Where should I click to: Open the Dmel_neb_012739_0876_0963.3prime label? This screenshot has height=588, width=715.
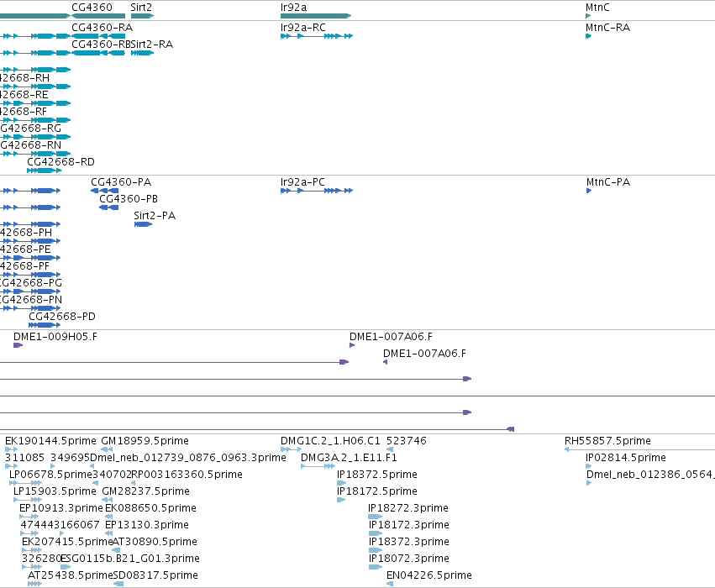[x=188, y=458]
